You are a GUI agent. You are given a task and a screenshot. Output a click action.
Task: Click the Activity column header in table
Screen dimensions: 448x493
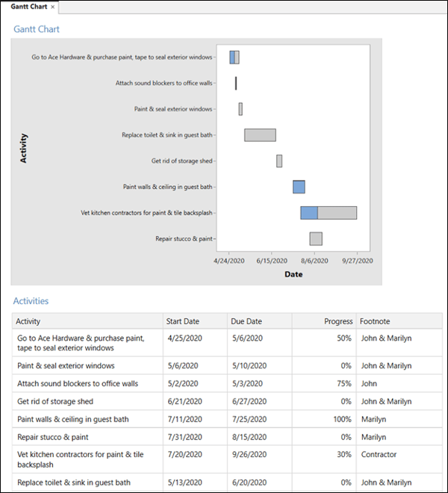(28, 321)
